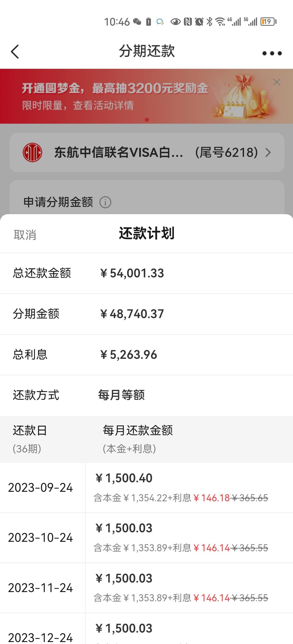Tap the CITIC bank logo icon
Viewport: 293px width, 644px height.
point(32,152)
